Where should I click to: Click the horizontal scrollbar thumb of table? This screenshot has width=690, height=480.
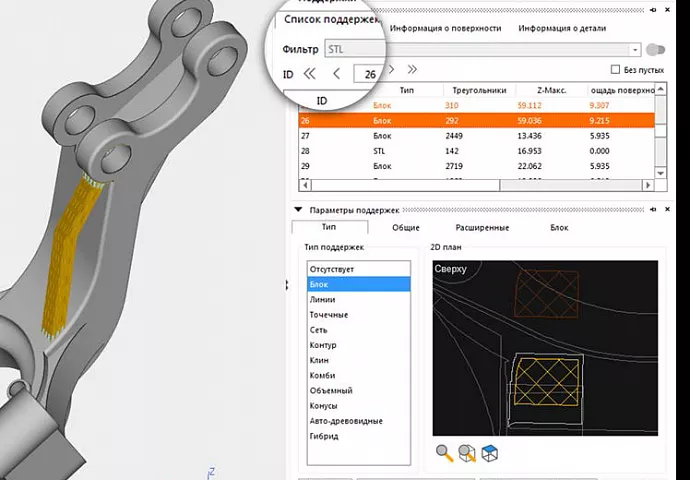(406, 185)
